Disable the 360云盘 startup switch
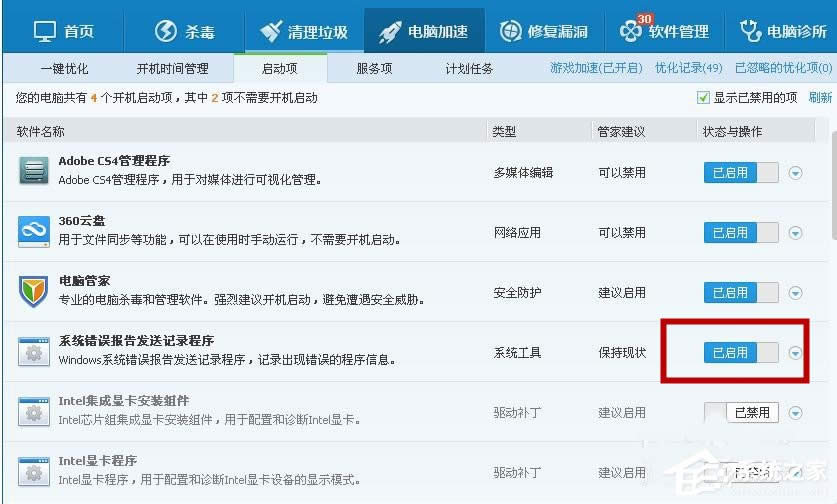 point(741,233)
